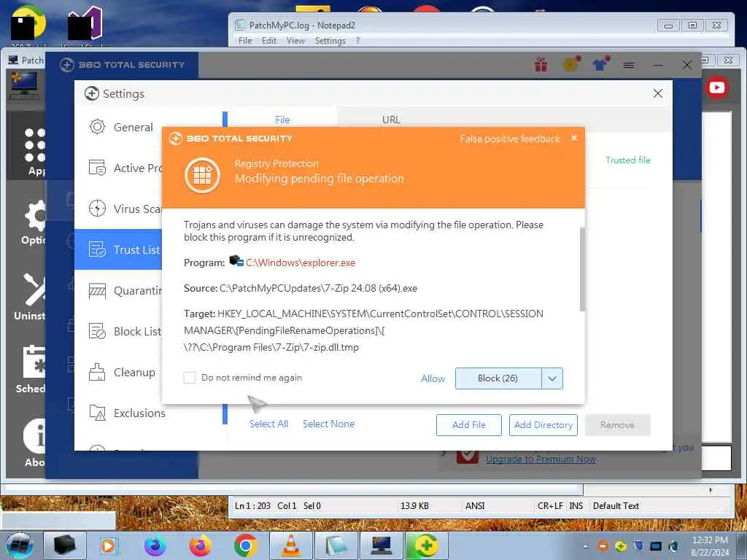The image size is (747, 560).
Task: Click explorer.exe program icon in alert
Action: tap(236, 261)
